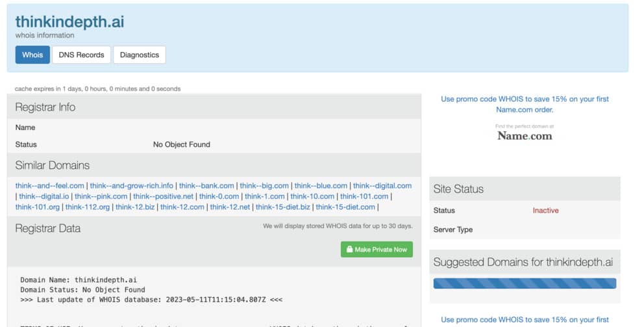This screenshot has height=327, width=644.
Task: Open think-101.com link
Action: coord(364,196)
